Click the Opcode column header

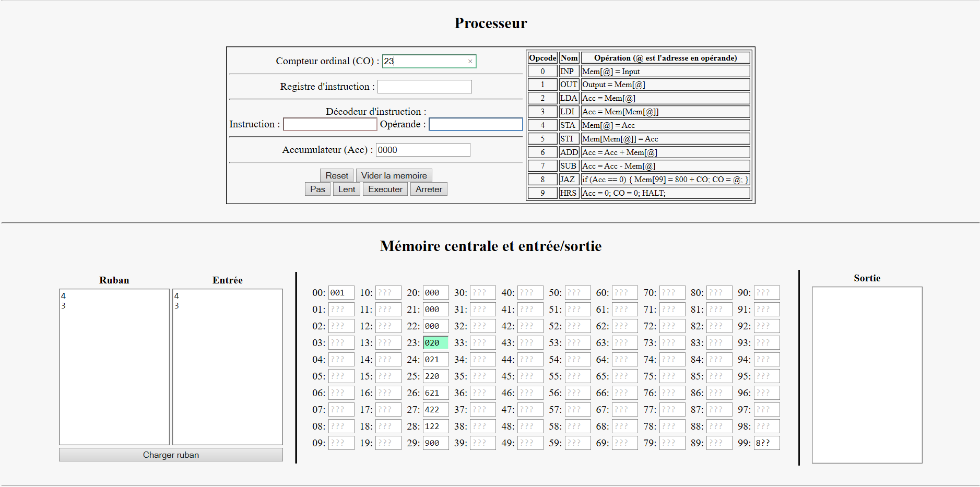(x=542, y=58)
